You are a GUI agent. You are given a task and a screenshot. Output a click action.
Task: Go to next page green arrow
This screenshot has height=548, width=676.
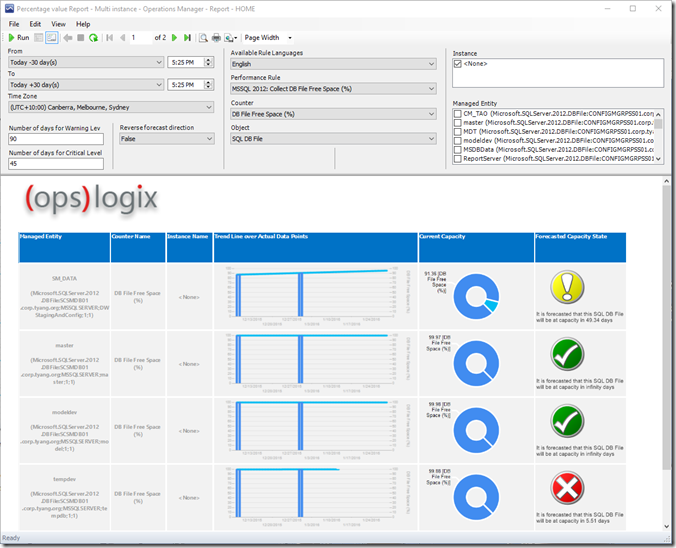coord(174,38)
